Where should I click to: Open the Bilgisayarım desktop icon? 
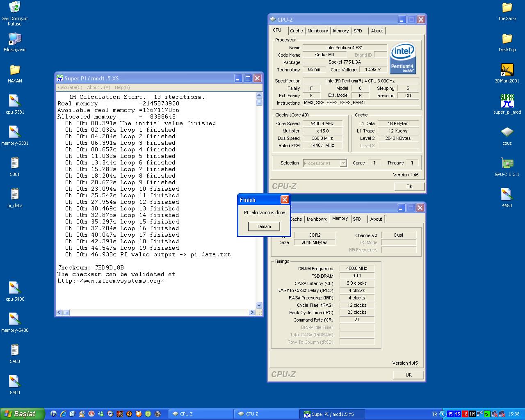pyautogui.click(x=15, y=39)
